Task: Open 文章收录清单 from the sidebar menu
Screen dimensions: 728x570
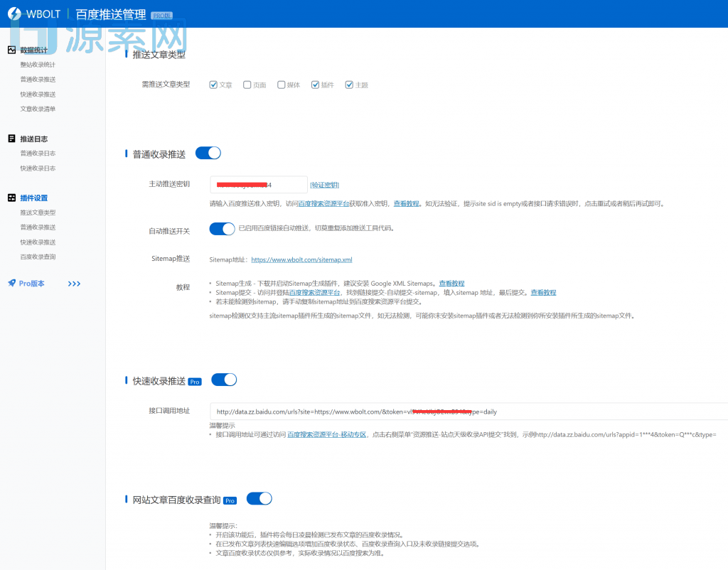Action: [38, 109]
